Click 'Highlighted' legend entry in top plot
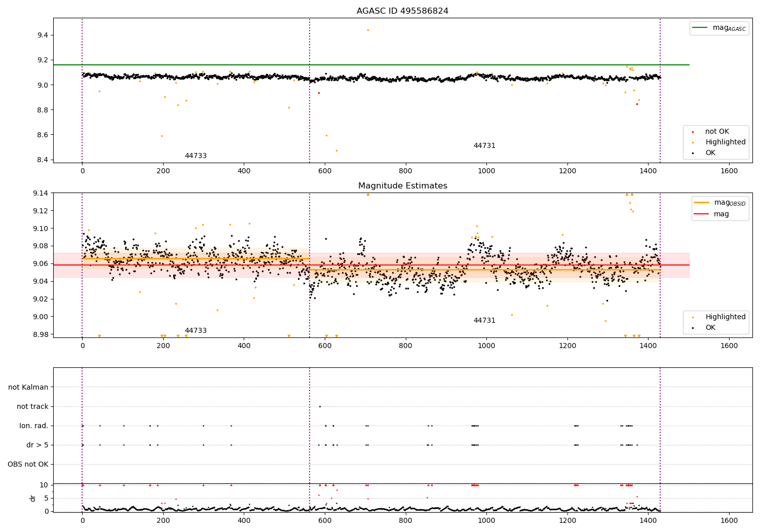The width and height of the screenshot is (760, 532). pyautogui.click(x=719, y=142)
